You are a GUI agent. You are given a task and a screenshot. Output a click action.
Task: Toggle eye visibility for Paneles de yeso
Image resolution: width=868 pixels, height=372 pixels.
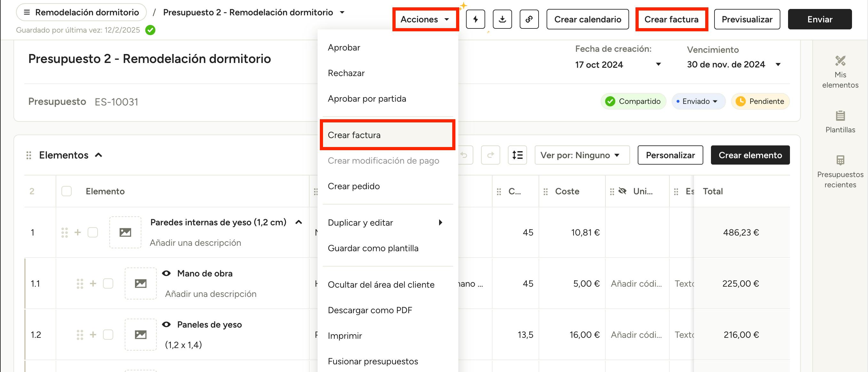click(x=166, y=324)
